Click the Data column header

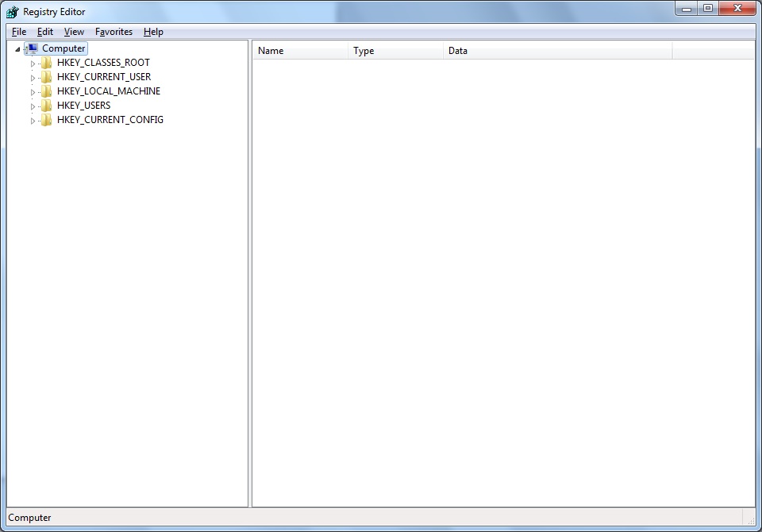tap(558, 51)
